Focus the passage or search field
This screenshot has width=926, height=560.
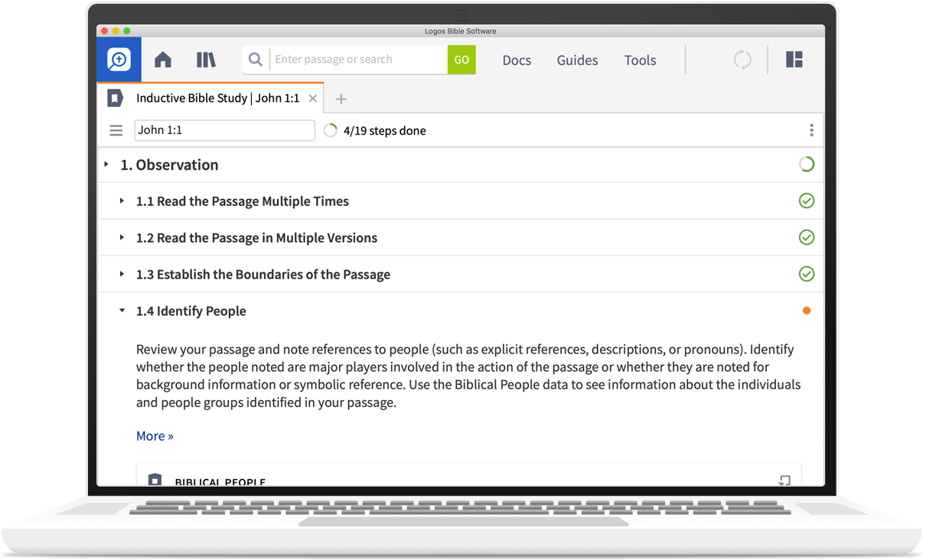click(357, 60)
